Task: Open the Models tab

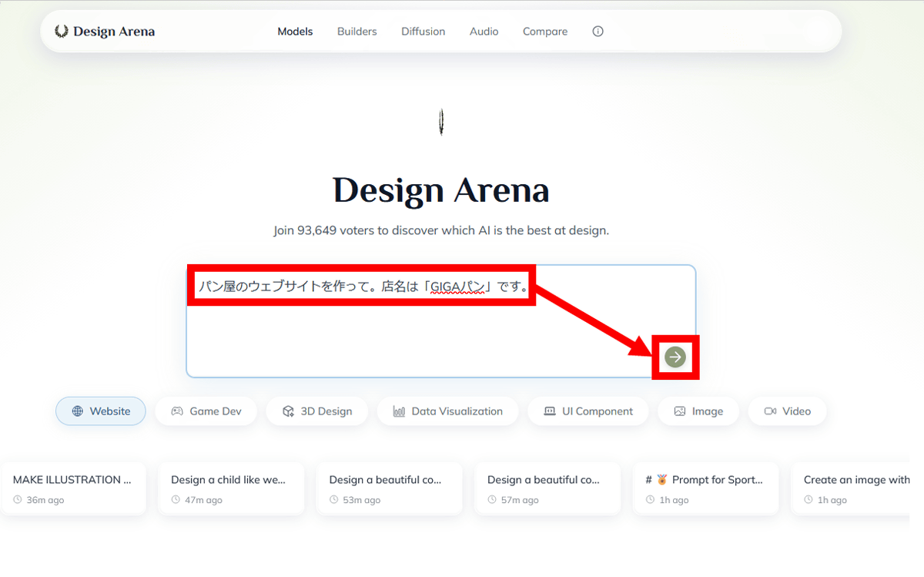Action: [295, 32]
